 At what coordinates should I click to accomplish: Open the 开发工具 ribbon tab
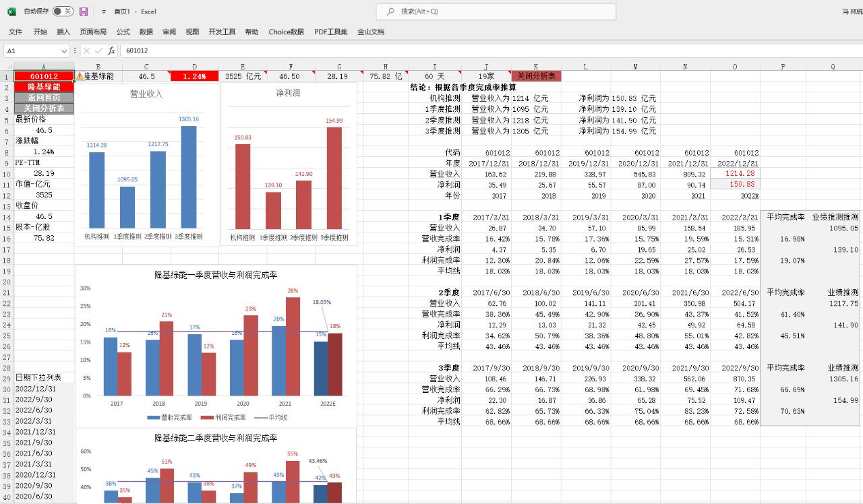(222, 32)
